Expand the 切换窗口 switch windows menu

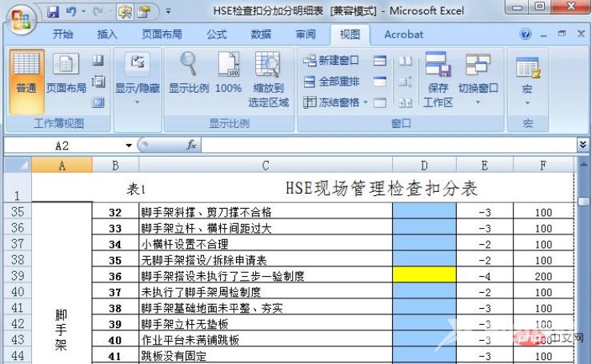click(478, 80)
